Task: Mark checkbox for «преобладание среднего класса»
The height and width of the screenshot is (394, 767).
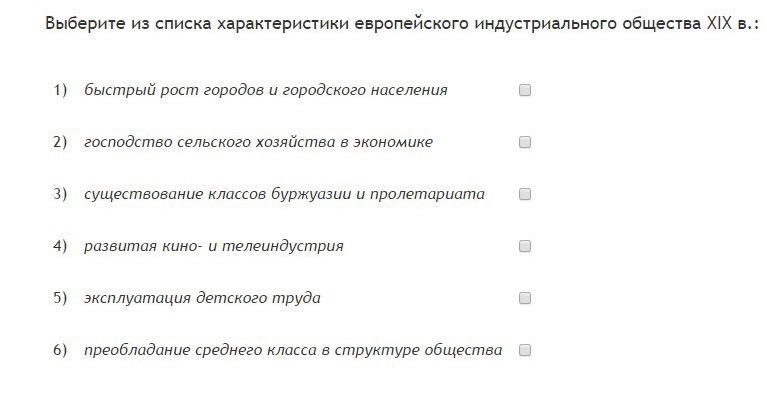Action: pos(525,350)
